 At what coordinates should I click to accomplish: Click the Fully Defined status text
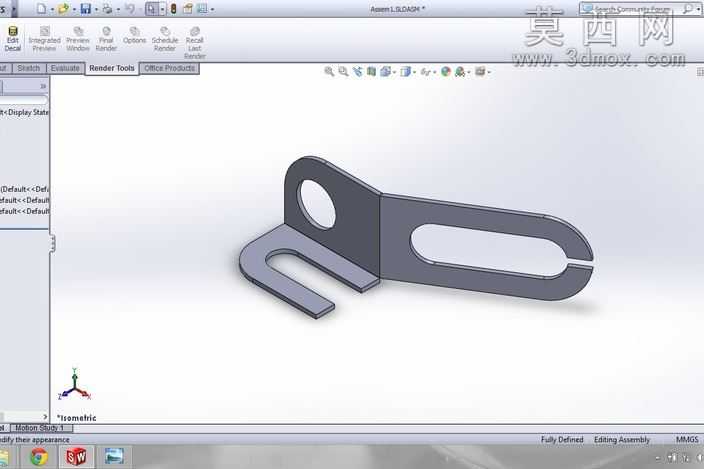562,439
